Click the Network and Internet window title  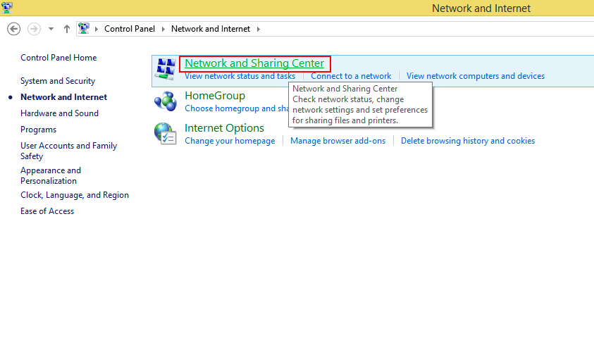481,8
